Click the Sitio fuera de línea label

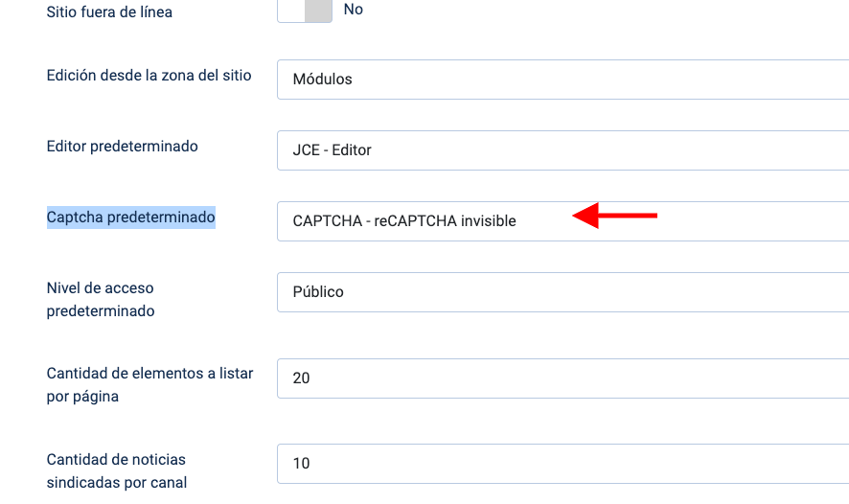(109, 11)
